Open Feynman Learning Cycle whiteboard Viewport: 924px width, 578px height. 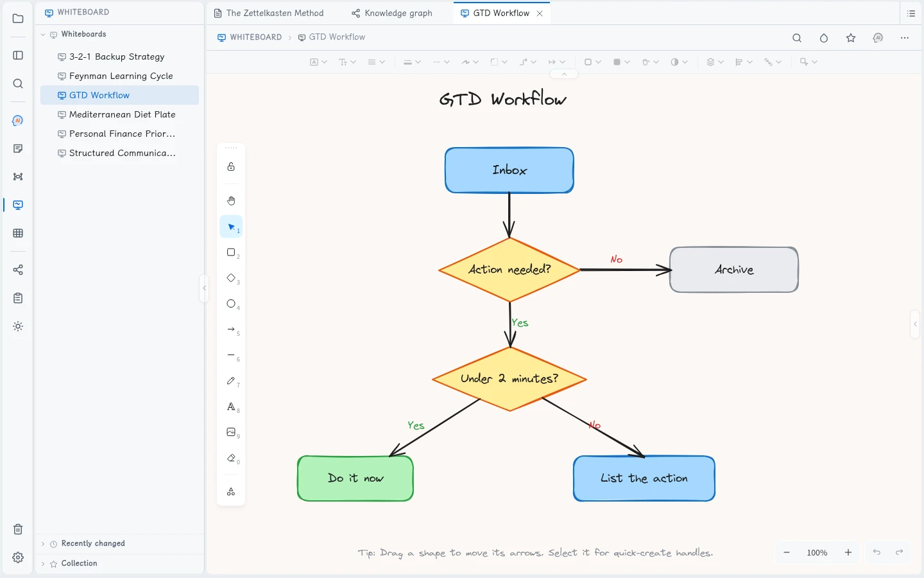click(x=119, y=76)
